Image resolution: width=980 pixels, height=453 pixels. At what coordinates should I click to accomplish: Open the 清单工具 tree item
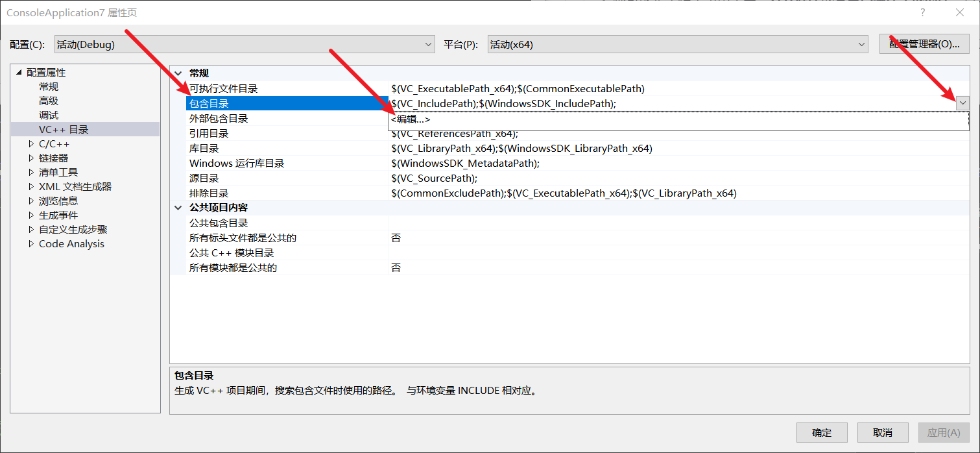(x=58, y=172)
